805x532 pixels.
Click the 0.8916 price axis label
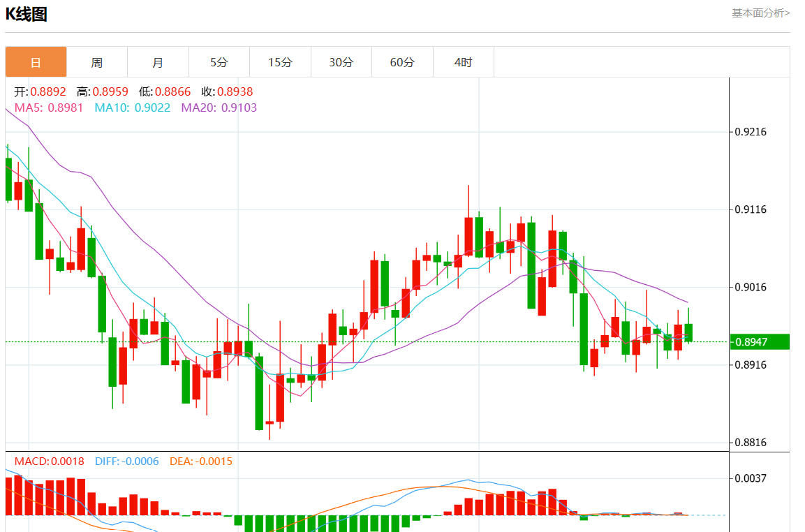(751, 365)
